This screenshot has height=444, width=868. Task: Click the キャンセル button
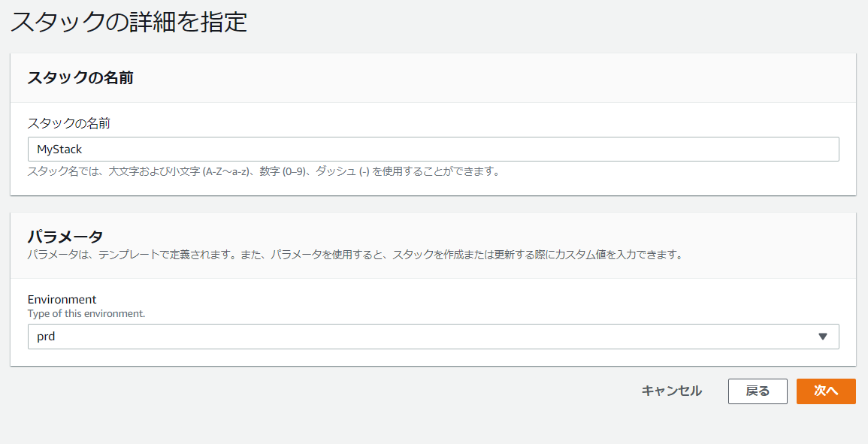point(672,391)
